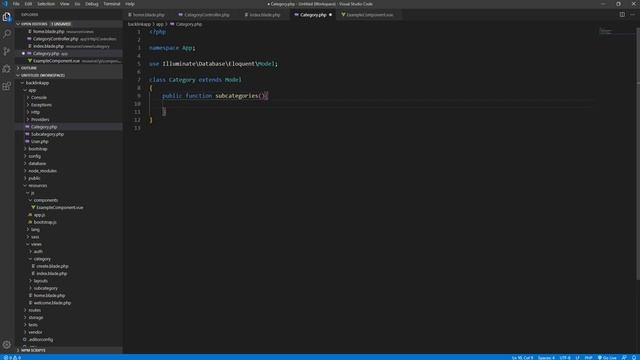The image size is (640, 360).
Task: Open the Help menu
Action: coord(130,4)
